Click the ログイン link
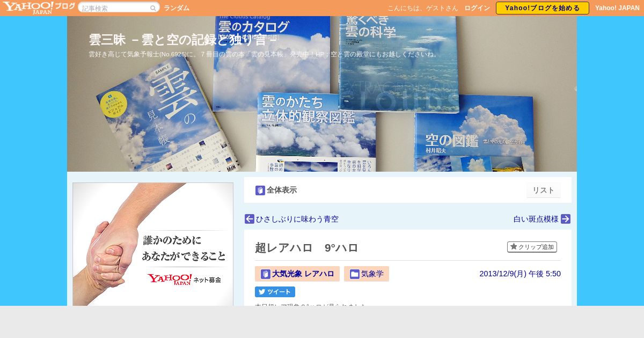Viewport: 644px width, 338px height. [477, 8]
